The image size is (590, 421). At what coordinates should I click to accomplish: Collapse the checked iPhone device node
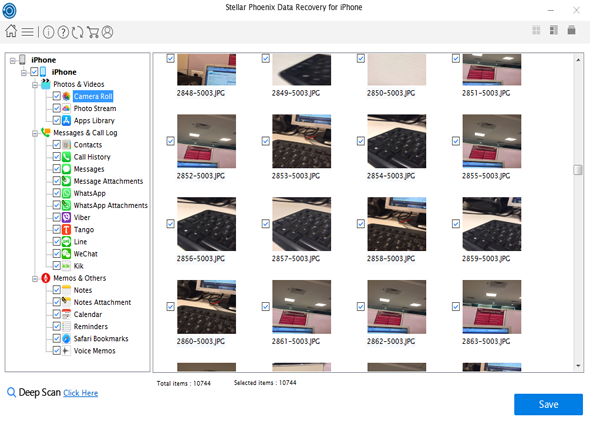tap(24, 72)
